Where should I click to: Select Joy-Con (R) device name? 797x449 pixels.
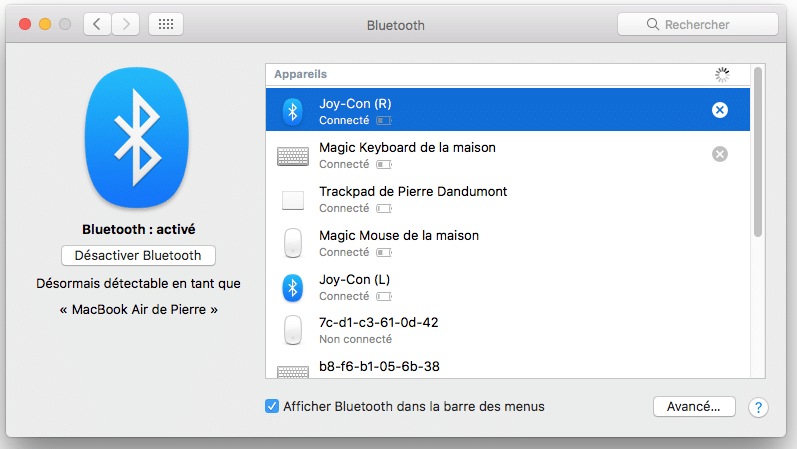[355, 104]
